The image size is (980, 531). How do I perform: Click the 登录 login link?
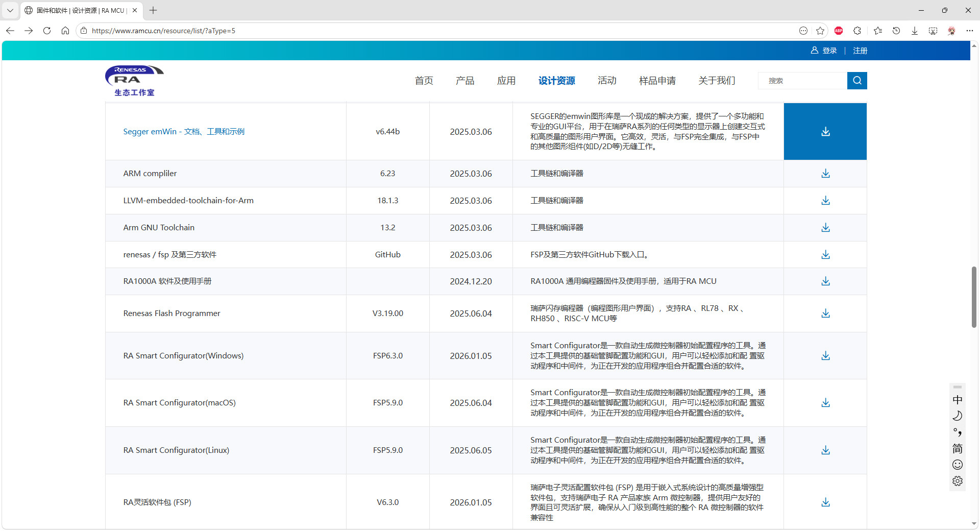pos(830,51)
